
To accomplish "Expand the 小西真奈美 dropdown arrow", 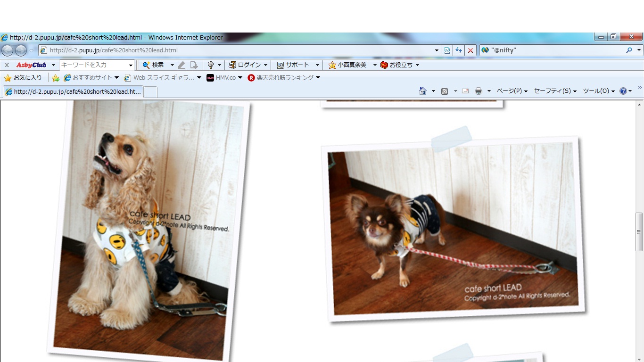I will pyautogui.click(x=375, y=65).
